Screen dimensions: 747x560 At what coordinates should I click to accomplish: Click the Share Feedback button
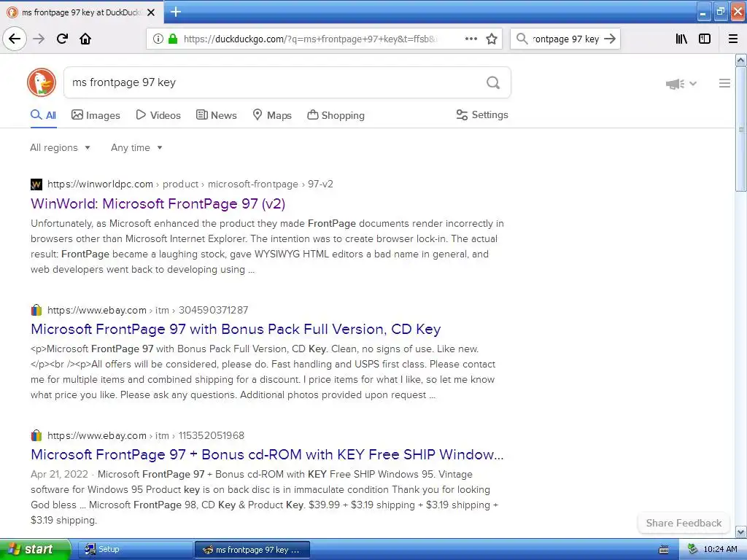(684, 523)
